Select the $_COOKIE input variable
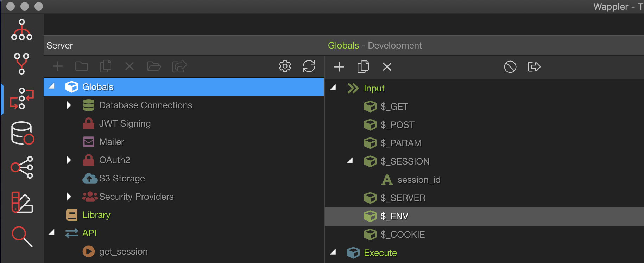This screenshot has height=263, width=644. click(x=403, y=235)
